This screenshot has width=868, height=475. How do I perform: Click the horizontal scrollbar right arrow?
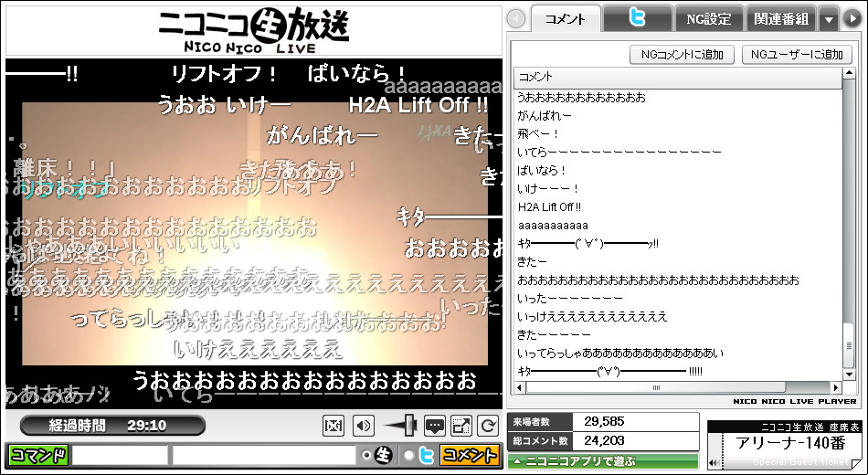click(x=836, y=387)
